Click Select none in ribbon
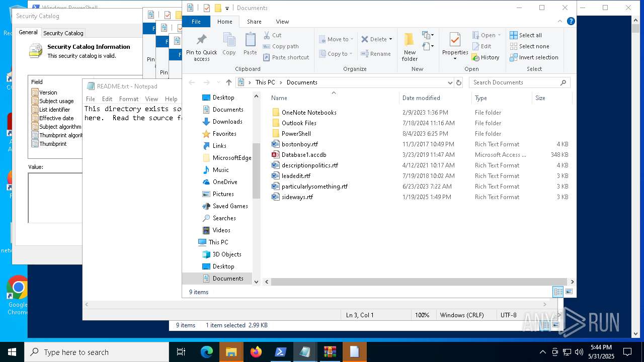The width and height of the screenshot is (644, 362). coord(529,46)
